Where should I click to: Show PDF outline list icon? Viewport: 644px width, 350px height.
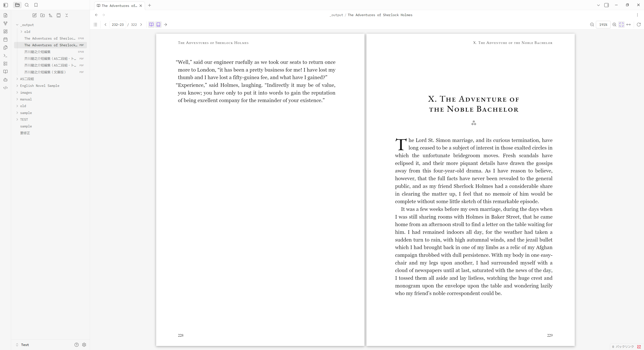coord(95,24)
